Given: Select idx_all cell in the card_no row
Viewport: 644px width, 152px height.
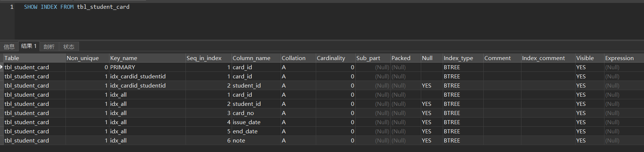Looking at the screenshot, I should 147,113.
